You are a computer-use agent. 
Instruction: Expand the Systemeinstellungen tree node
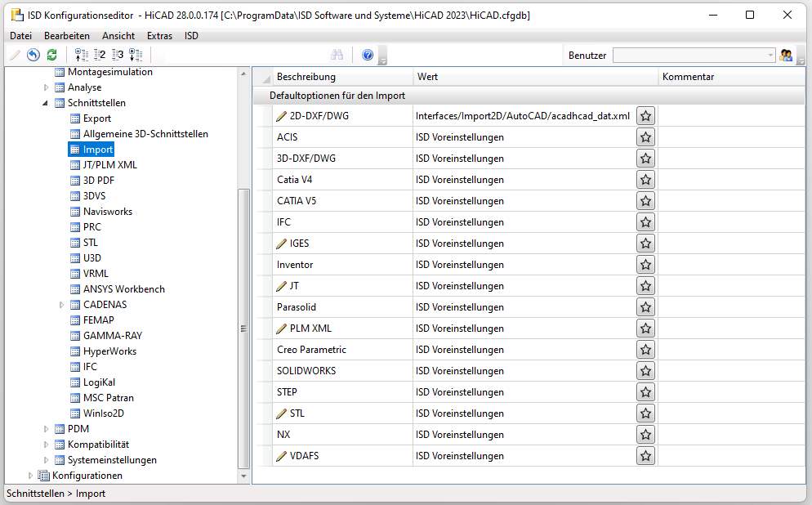point(46,460)
